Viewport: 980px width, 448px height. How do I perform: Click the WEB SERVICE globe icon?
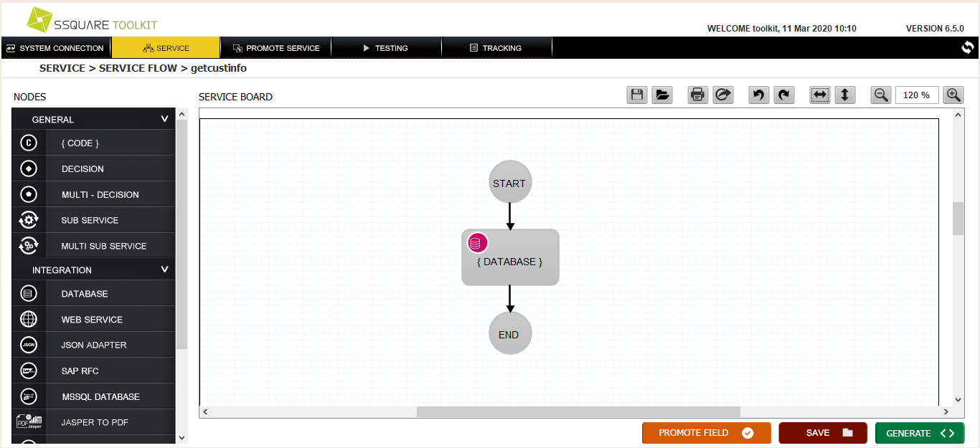pos(29,319)
